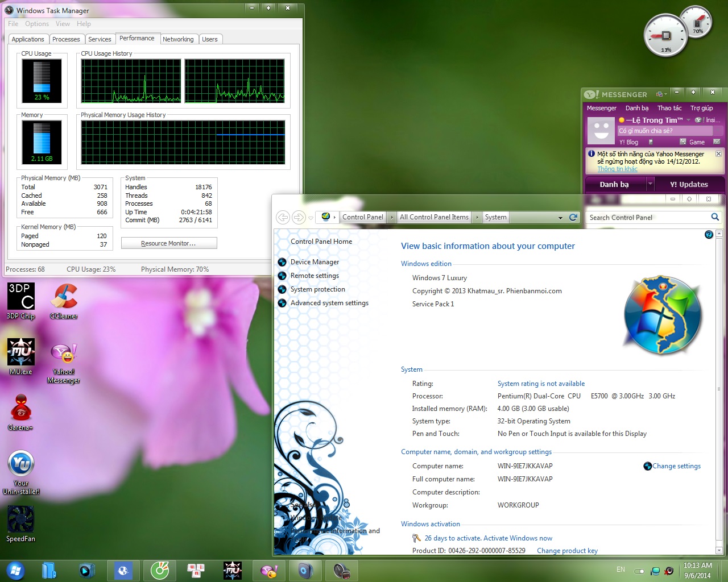This screenshot has width=728, height=582.
Task: Select the Your Unin-staller! desktop icon
Action: coord(21,472)
